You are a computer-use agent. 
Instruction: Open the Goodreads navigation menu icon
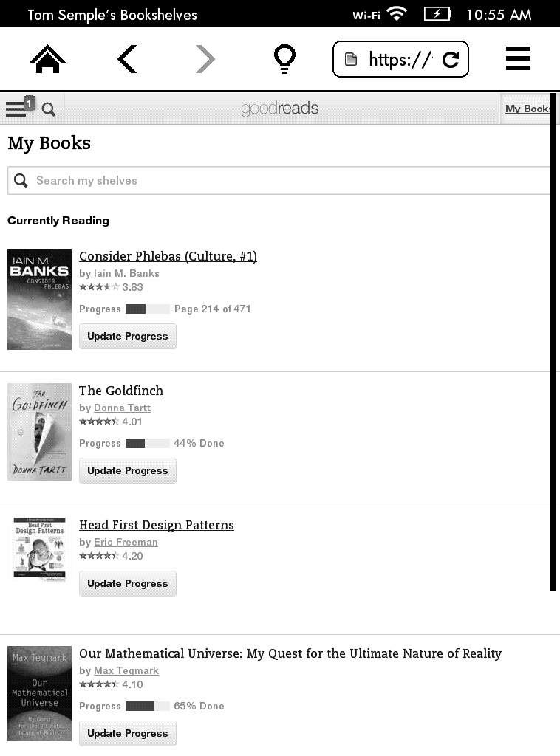[16, 109]
